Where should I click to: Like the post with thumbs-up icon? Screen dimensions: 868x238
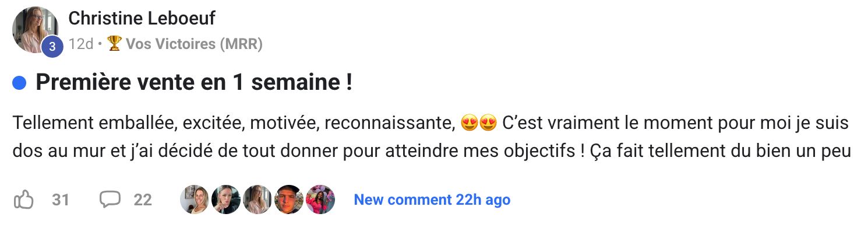click(23, 200)
